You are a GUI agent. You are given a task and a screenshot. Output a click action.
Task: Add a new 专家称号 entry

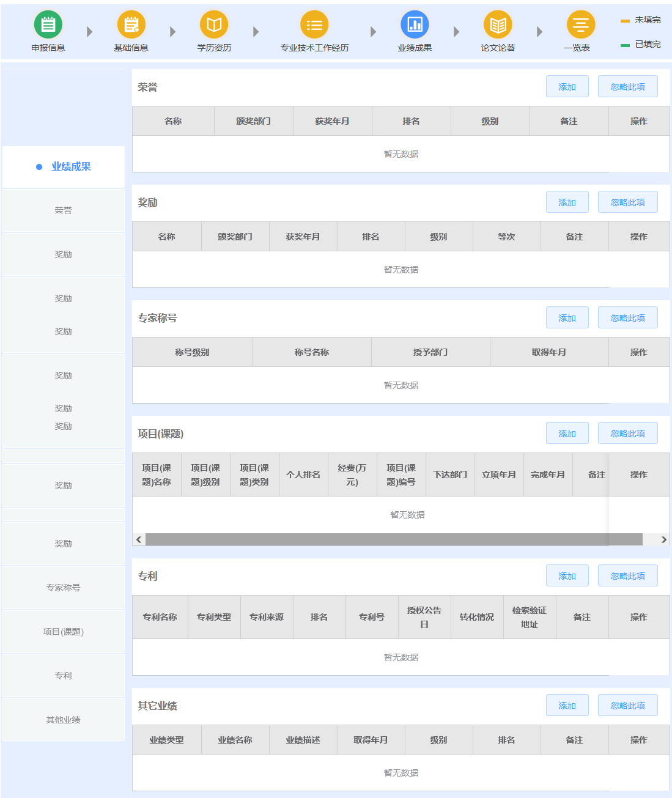[x=567, y=318]
